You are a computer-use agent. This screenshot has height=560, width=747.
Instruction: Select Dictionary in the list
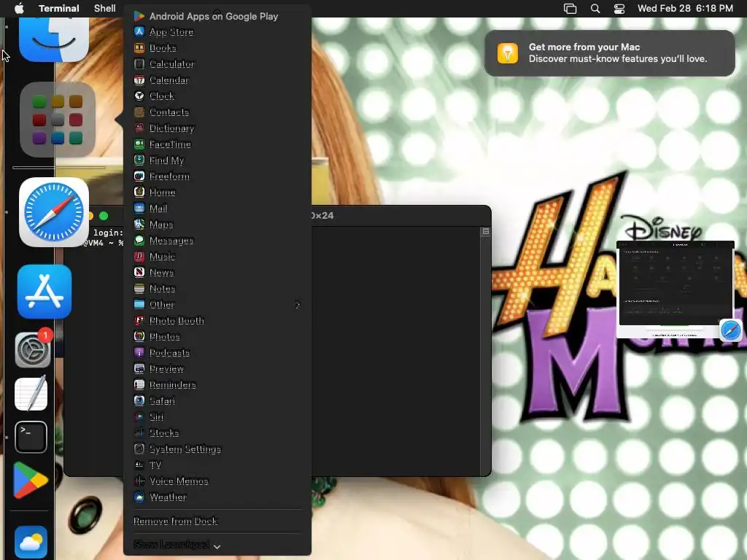tap(217, 128)
